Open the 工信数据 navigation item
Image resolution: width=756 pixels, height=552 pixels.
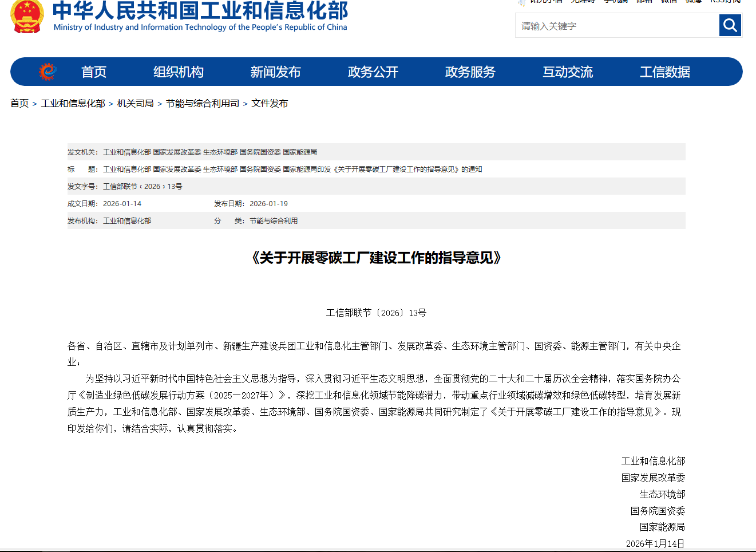pyautogui.click(x=664, y=72)
